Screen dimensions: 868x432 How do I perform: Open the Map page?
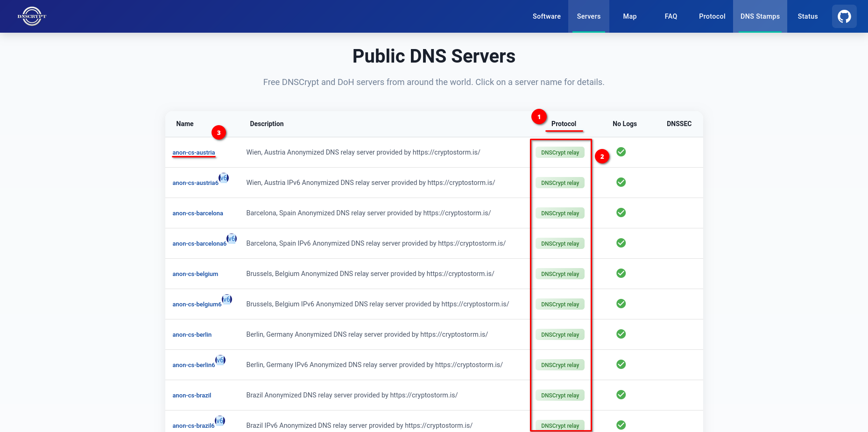[x=630, y=16]
